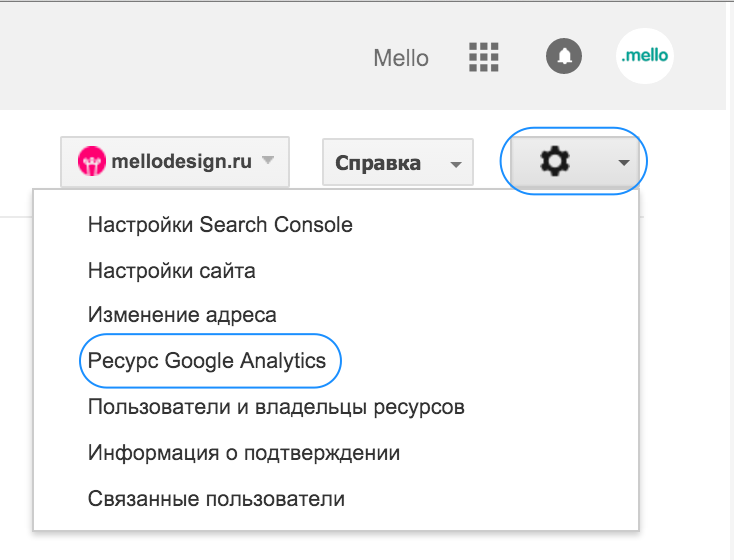The image size is (734, 560).
Task: Select Ресурс Google Analytics menu entry
Action: 207,361
